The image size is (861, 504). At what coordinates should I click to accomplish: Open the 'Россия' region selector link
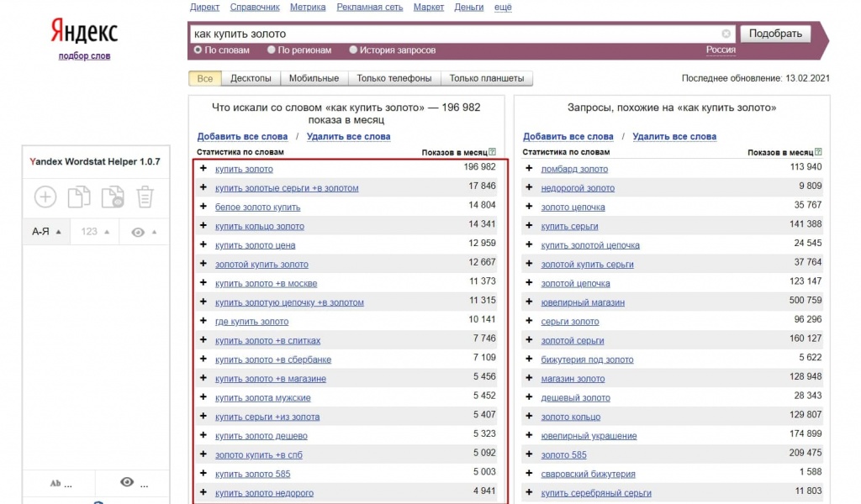tap(721, 50)
